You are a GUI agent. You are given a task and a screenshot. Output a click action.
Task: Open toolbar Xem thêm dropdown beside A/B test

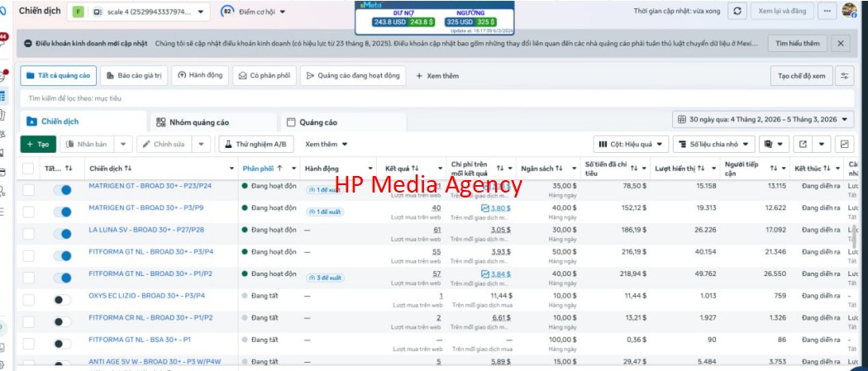point(326,145)
